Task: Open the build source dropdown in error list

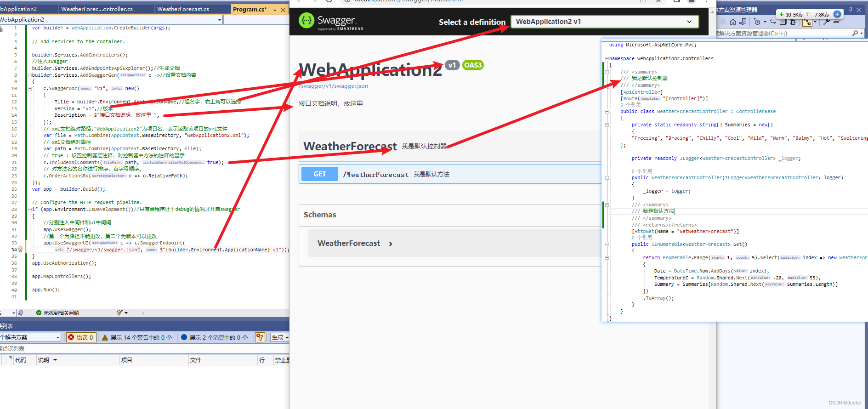Action: (280, 337)
